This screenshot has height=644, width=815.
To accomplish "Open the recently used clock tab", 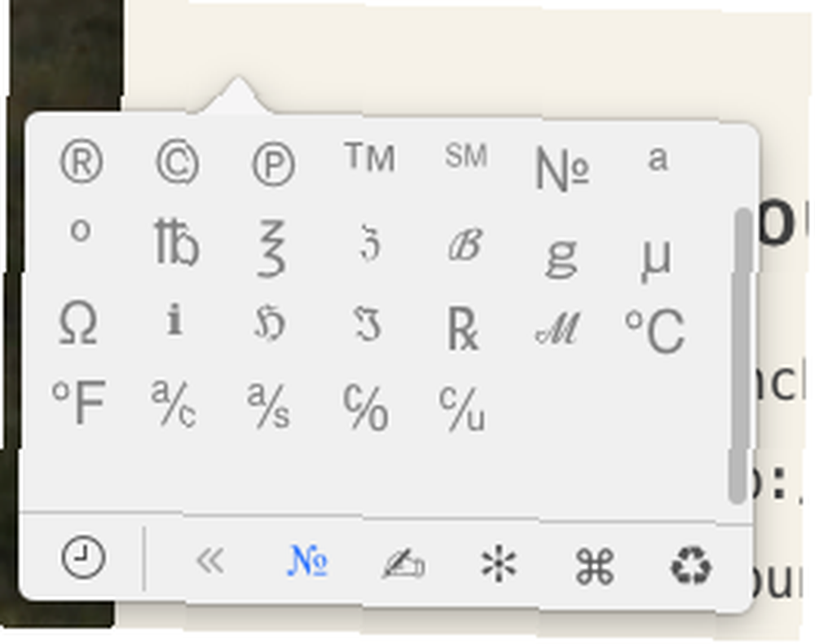I will coord(83,558).
